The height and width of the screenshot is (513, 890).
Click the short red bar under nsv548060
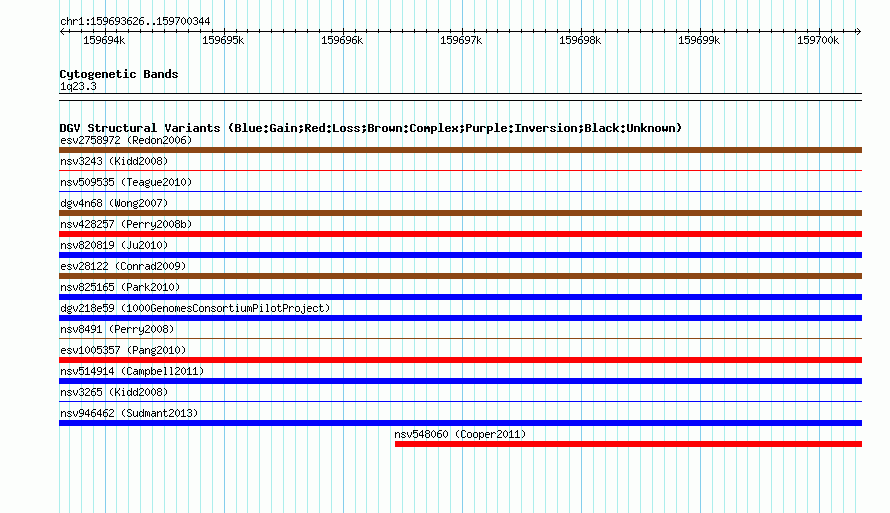[628, 444]
